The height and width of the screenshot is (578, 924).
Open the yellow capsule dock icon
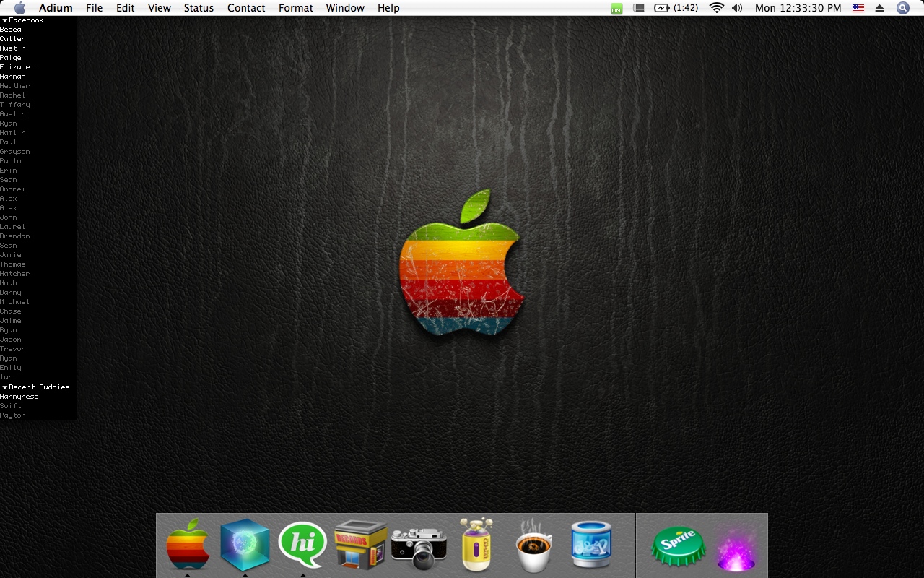(x=476, y=544)
